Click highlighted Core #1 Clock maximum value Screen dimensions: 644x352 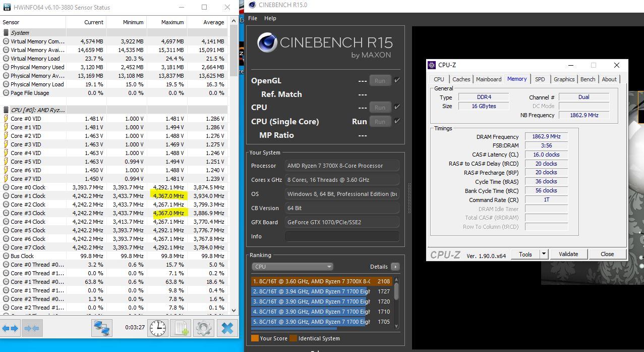point(169,196)
